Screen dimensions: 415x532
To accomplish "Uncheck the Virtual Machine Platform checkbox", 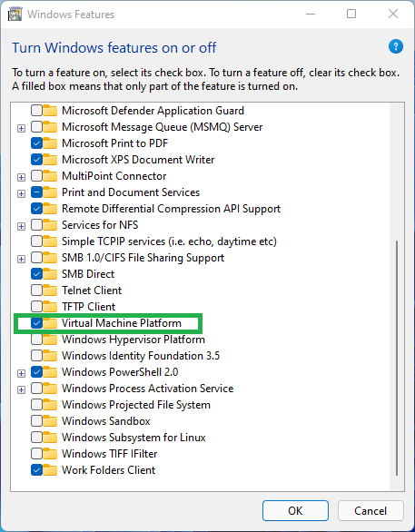I will [36, 323].
